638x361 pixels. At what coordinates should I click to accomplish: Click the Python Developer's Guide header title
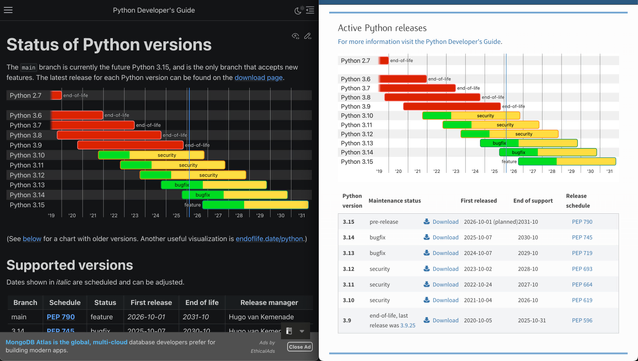tap(154, 10)
